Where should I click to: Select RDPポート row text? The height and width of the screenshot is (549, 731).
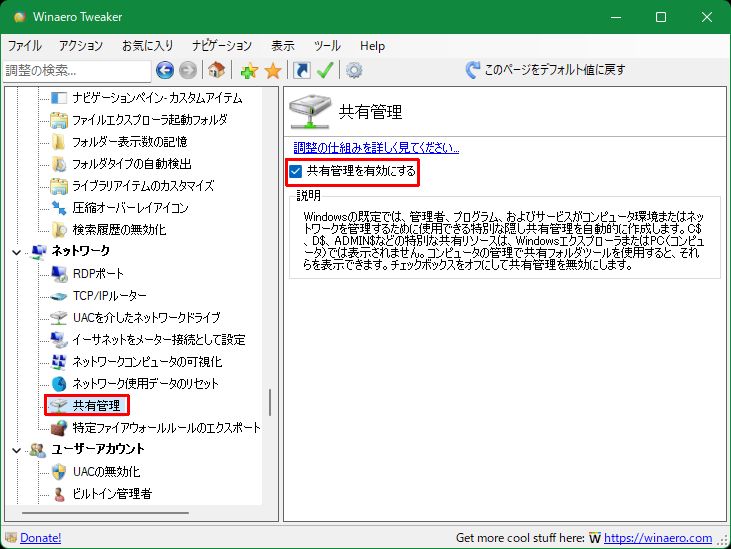(98, 274)
